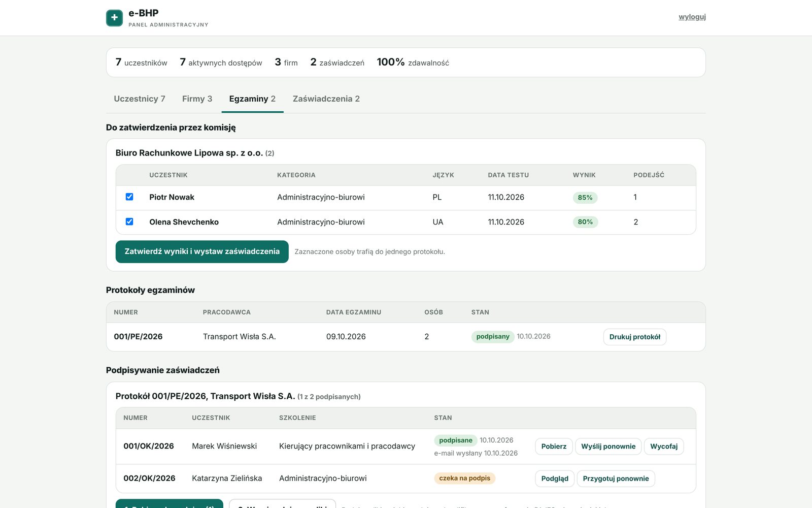Click the Drukuj protokół button
The width and height of the screenshot is (812, 508).
[x=634, y=337]
